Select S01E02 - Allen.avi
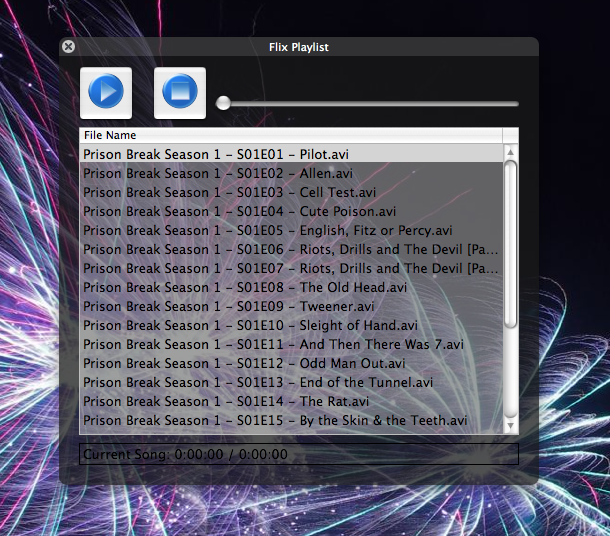 pos(291,173)
